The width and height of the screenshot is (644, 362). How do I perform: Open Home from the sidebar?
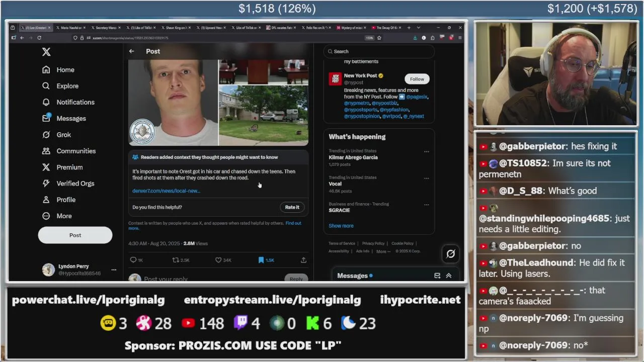click(58, 70)
